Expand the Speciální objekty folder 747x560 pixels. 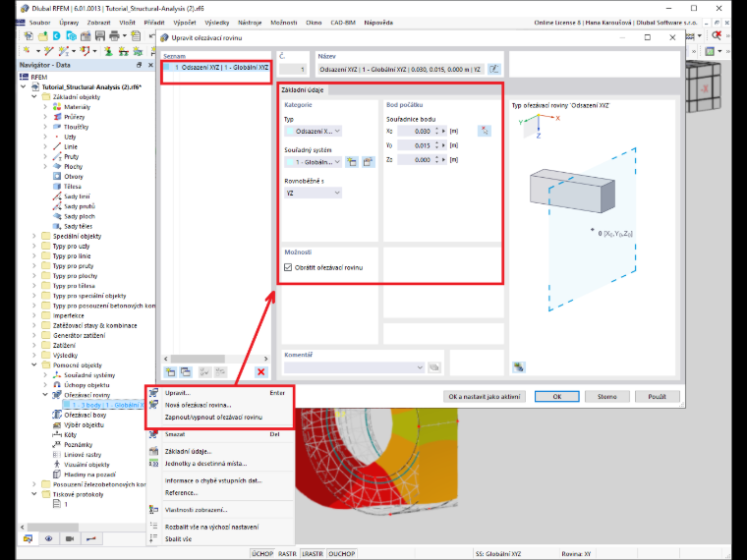[34, 236]
